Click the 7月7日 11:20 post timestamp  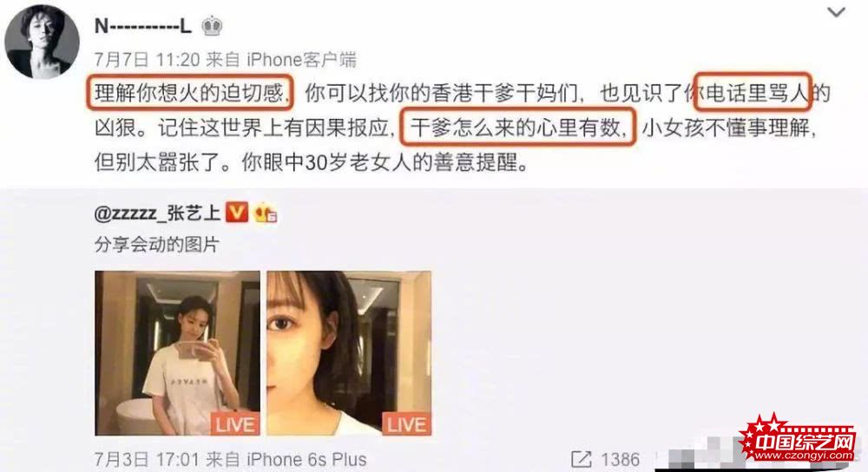(147, 59)
